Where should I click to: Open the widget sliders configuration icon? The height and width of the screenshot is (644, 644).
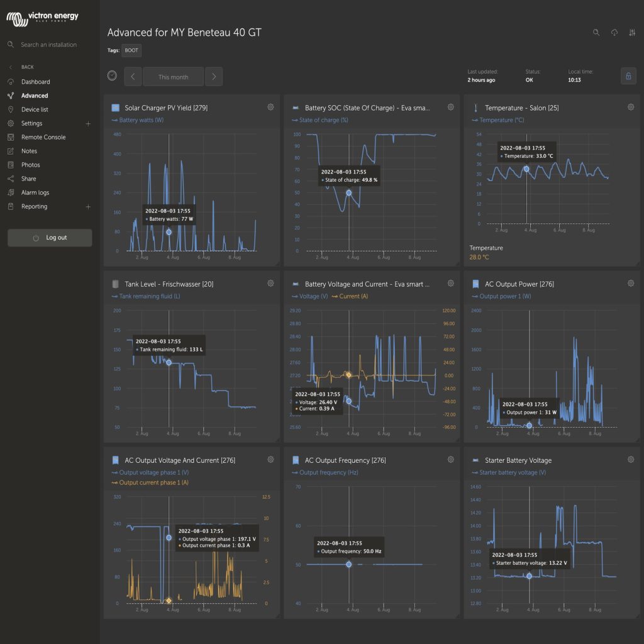coord(632,33)
